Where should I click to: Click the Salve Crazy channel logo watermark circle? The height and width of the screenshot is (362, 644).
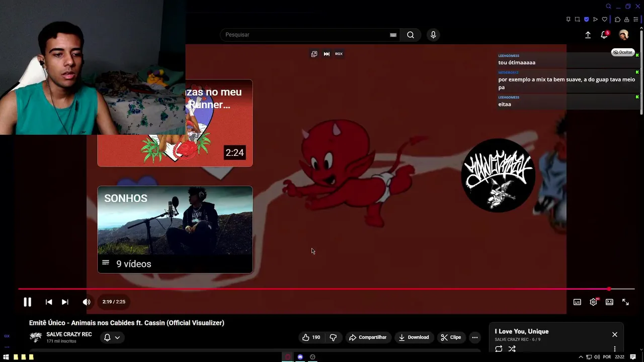(498, 175)
